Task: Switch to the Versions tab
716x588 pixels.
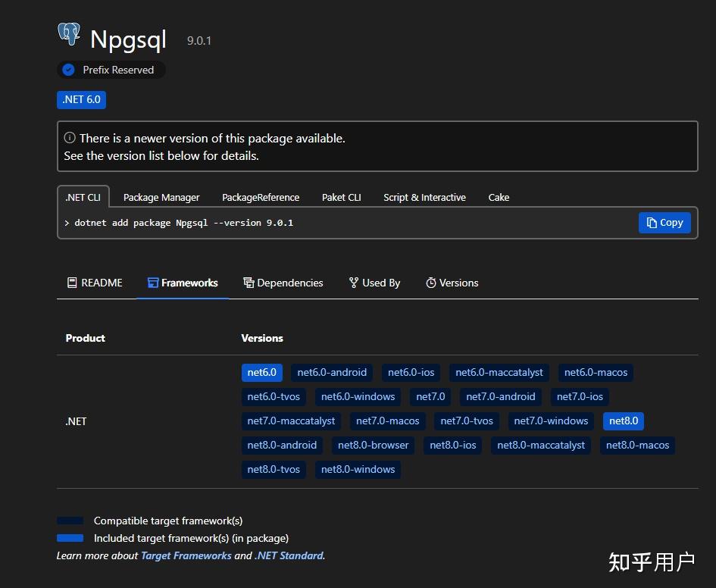Action: (458, 283)
